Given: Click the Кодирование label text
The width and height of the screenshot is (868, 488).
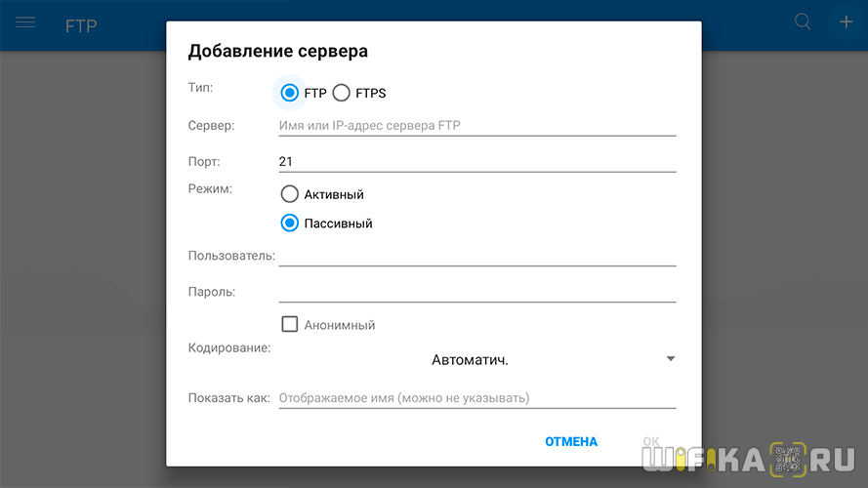Looking at the screenshot, I should pos(228,346).
